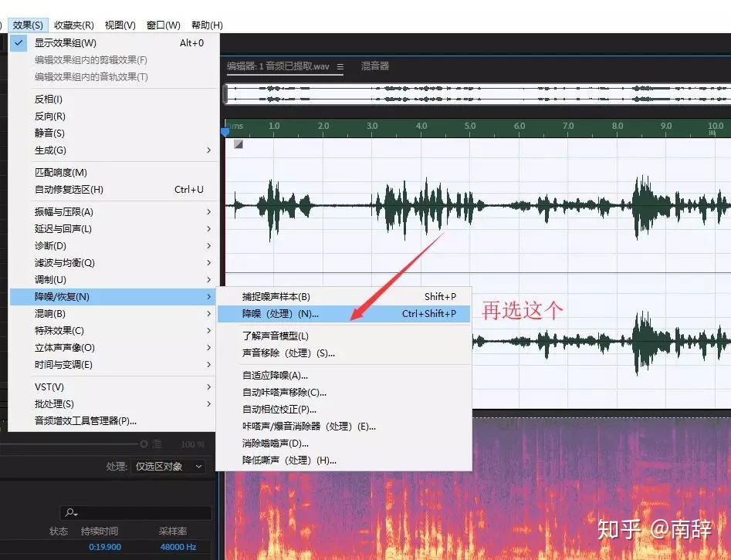Open 自动咔嗒声移除(C)...

[x=344, y=393]
